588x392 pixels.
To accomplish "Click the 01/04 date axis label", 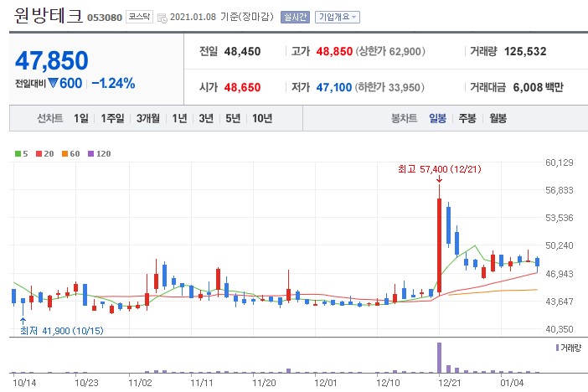I will click(512, 383).
